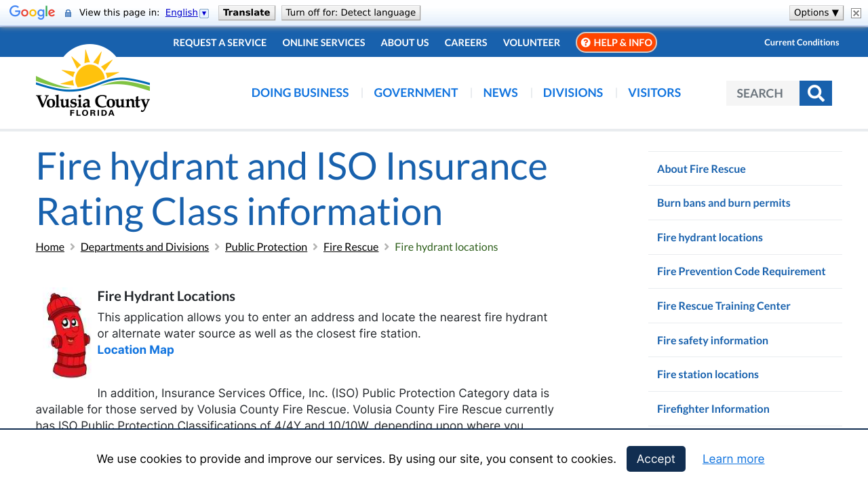View Current Conditions link

point(802,43)
